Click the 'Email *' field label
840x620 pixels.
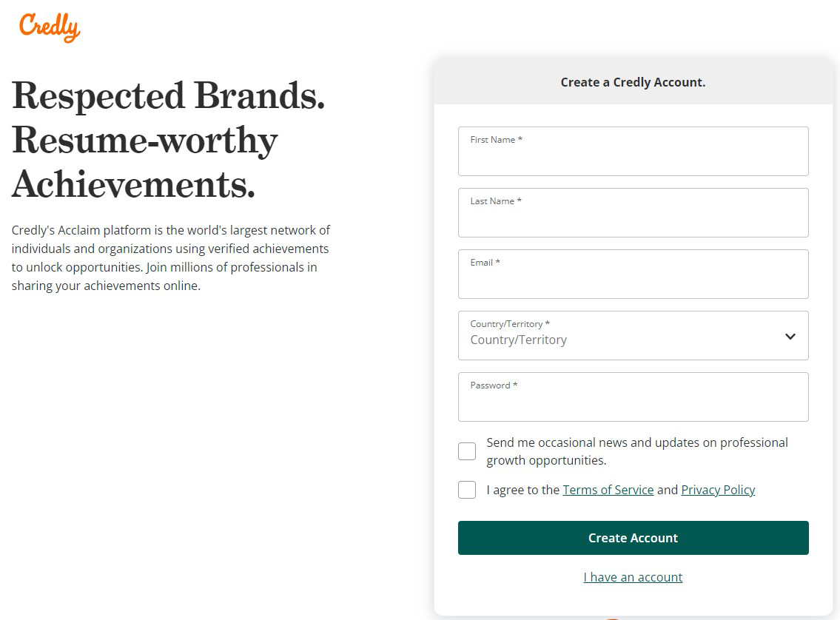pos(485,263)
